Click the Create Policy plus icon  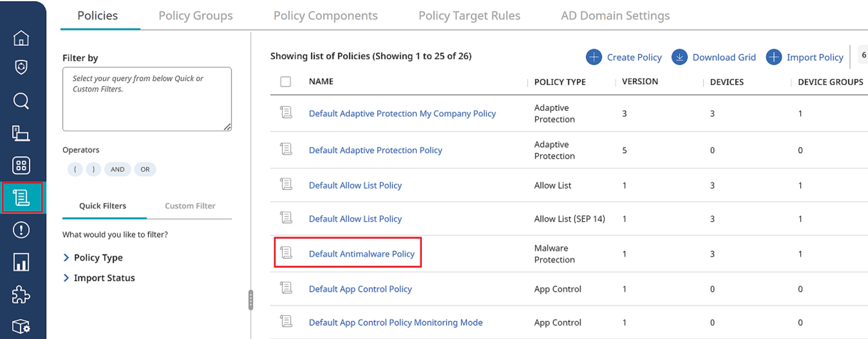[594, 57]
